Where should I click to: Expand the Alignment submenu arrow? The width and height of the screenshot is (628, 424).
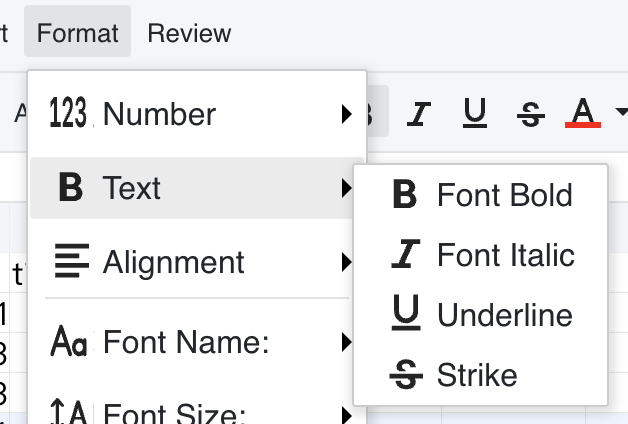(346, 262)
